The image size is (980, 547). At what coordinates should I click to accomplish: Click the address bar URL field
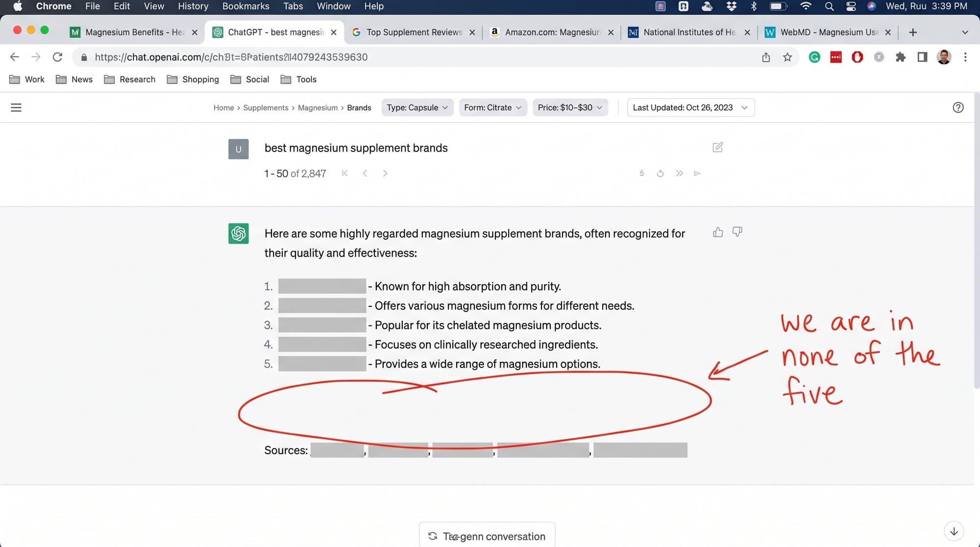click(x=416, y=57)
